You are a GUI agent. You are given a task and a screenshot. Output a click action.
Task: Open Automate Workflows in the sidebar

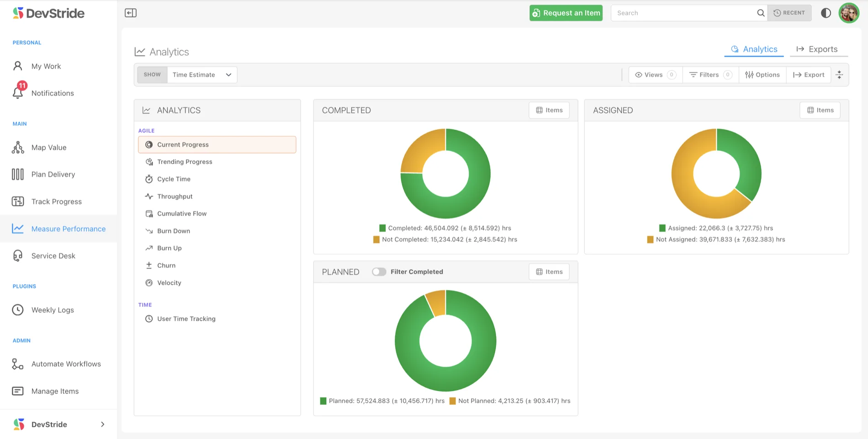pyautogui.click(x=66, y=364)
